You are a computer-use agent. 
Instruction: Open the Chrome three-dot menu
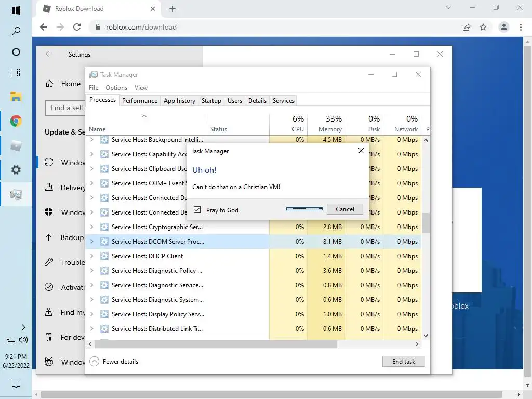click(x=521, y=27)
